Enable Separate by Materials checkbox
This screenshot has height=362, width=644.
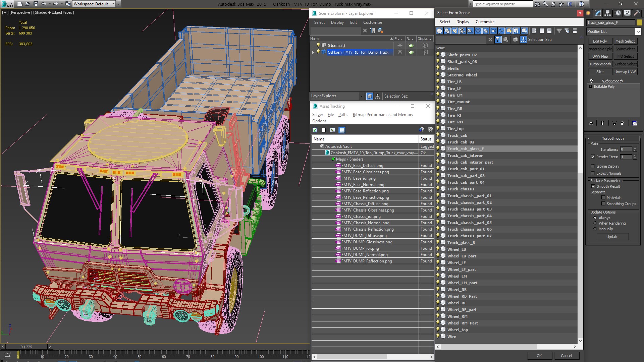point(603,198)
